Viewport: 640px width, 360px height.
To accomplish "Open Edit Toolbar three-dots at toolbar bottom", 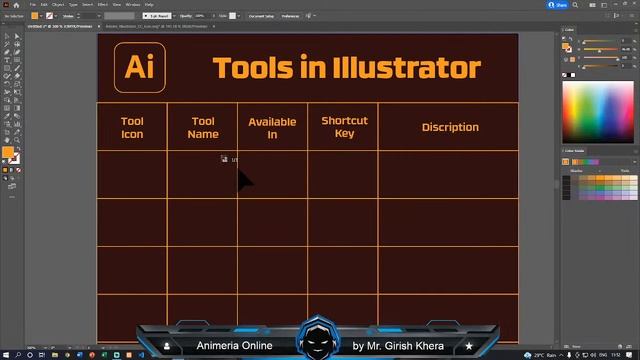I will 12,197.
